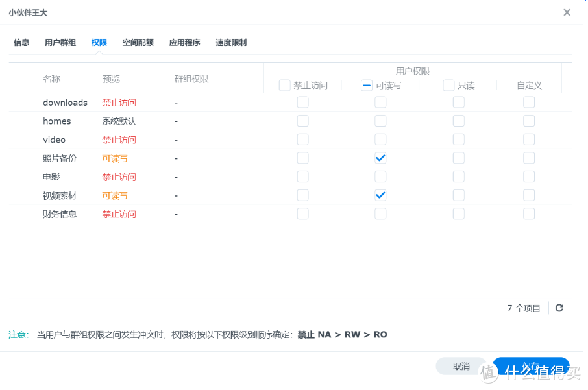This screenshot has width=588, height=390.
Task: Clear the indeterminate 可读写 header checkbox
Action: (366, 85)
